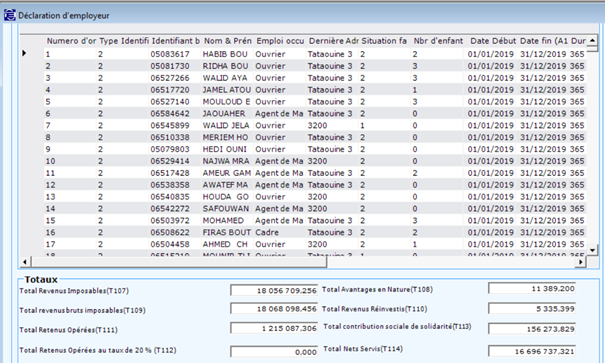This screenshot has width=605, height=363.
Task: Click the Emploi occu column header
Action: [x=280, y=41]
